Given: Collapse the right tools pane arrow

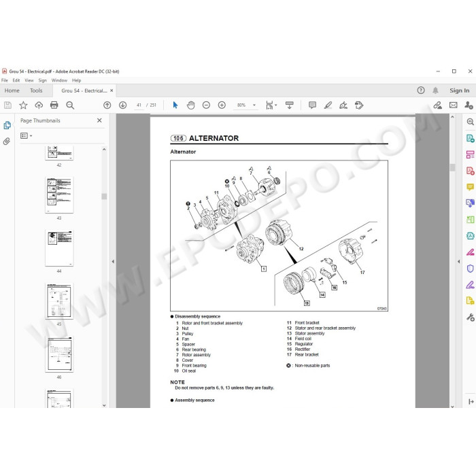Looking at the screenshot, I should pos(459,261).
